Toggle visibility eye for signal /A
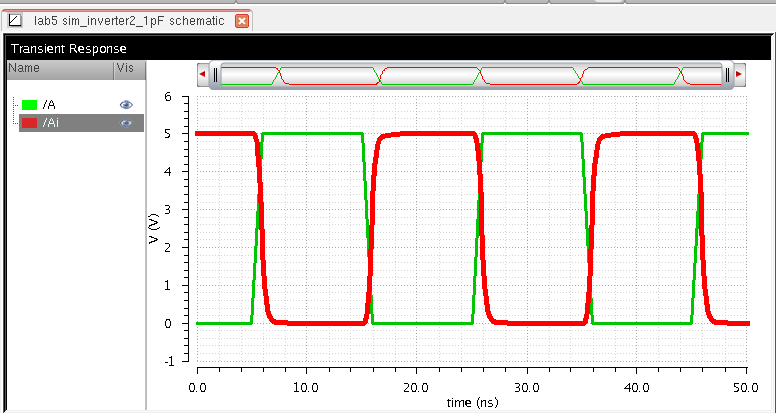 [x=126, y=104]
